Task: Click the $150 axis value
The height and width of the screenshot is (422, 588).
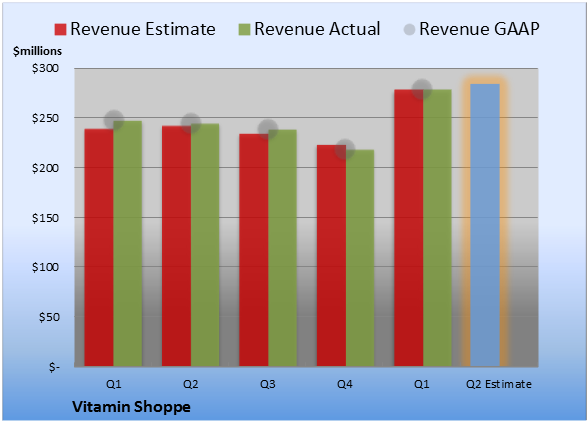Action: [45, 218]
